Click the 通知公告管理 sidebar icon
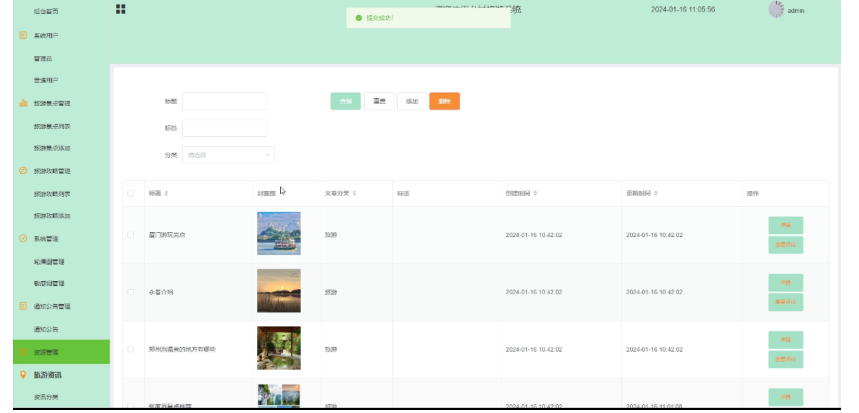Viewport: 859px width, 413px height. 23,306
